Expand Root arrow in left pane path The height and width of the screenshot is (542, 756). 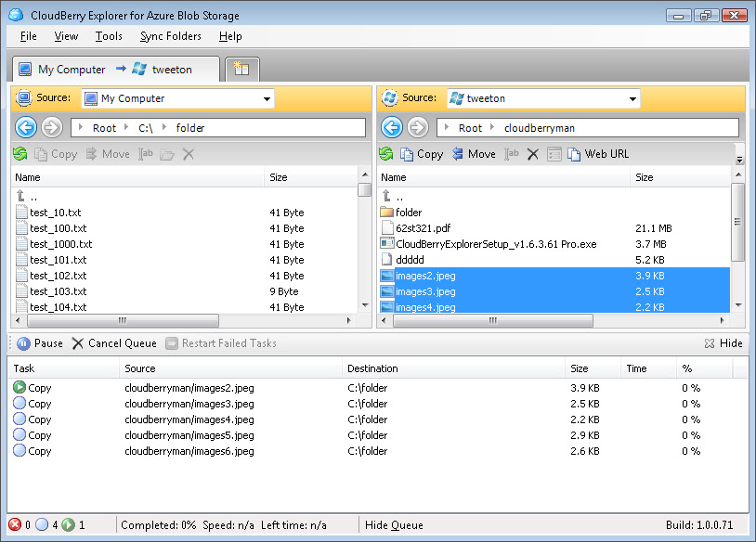(81, 127)
